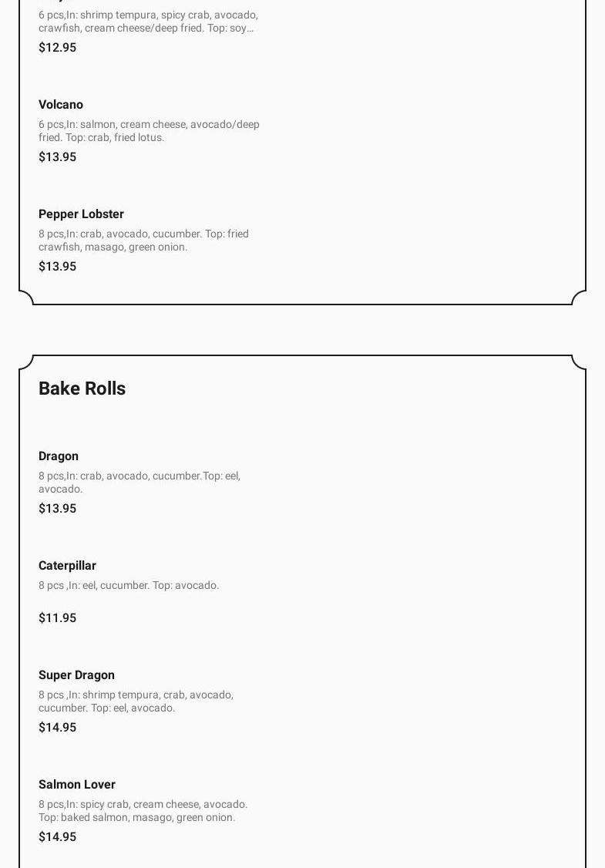The width and height of the screenshot is (605, 868).
Task: Click Super Dragon's shrimp tempura description
Action: (136, 701)
